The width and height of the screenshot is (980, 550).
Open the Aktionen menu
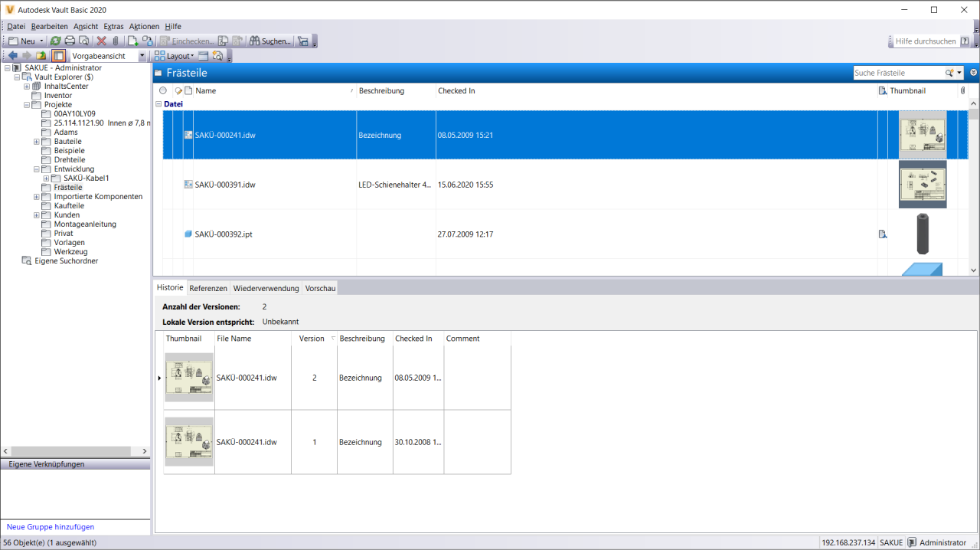[144, 26]
